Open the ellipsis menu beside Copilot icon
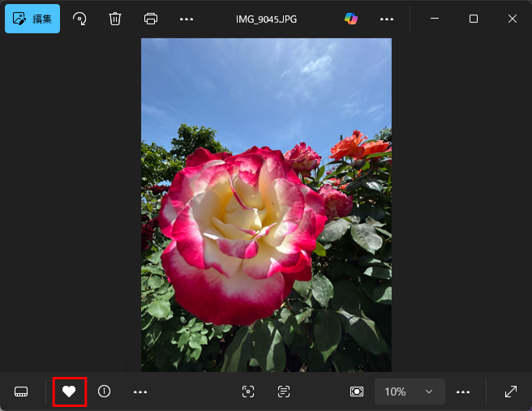The image size is (532, 411). [387, 19]
